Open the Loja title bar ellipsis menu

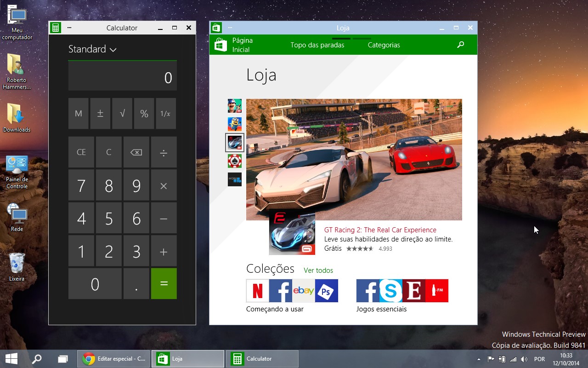(230, 28)
